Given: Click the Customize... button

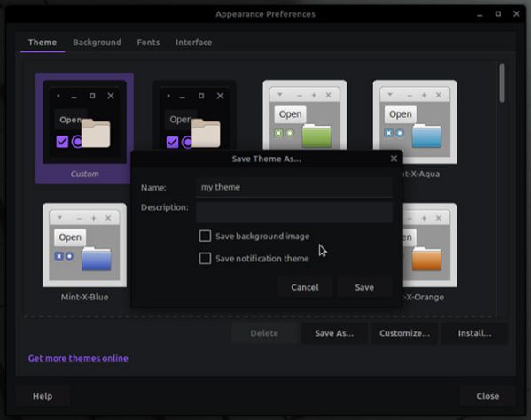Looking at the screenshot, I should (404, 333).
